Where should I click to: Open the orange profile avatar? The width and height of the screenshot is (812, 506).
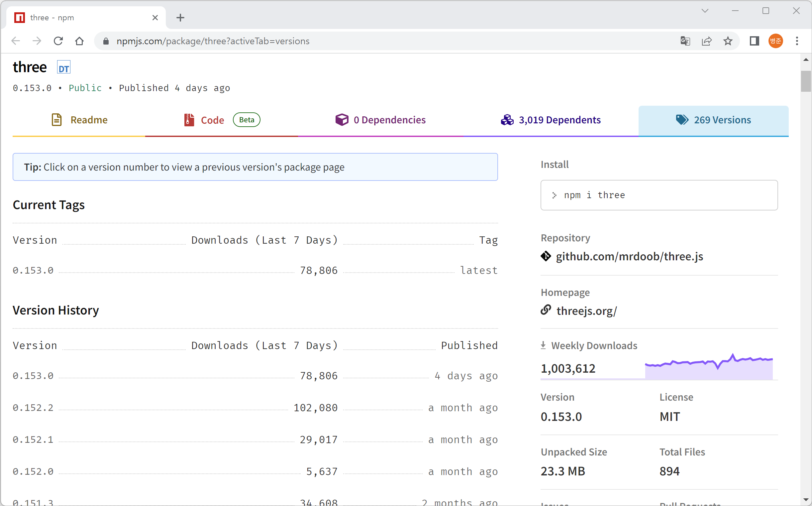(x=775, y=41)
